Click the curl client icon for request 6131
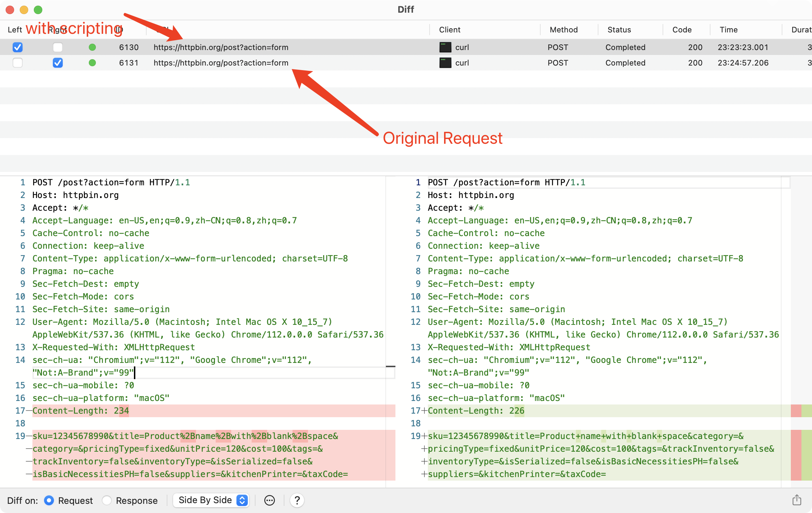Image resolution: width=812 pixels, height=513 pixels. [445, 63]
